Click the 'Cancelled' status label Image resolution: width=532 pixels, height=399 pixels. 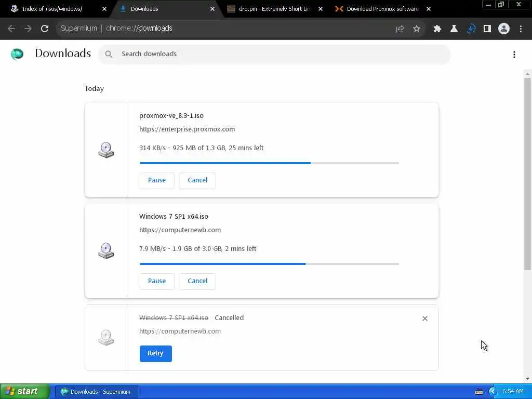(229, 318)
